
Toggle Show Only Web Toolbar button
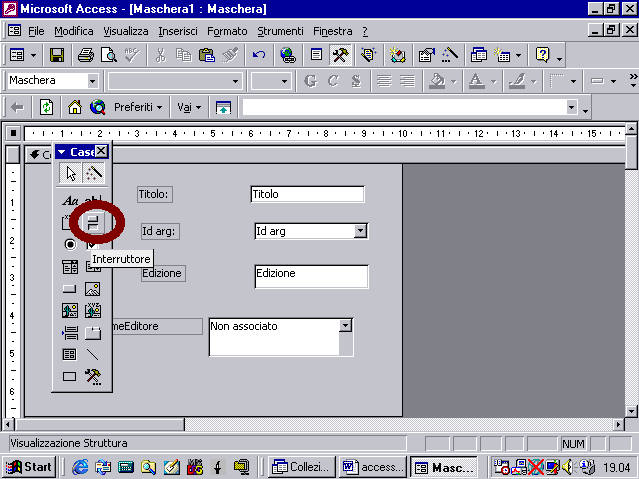pyautogui.click(x=223, y=108)
